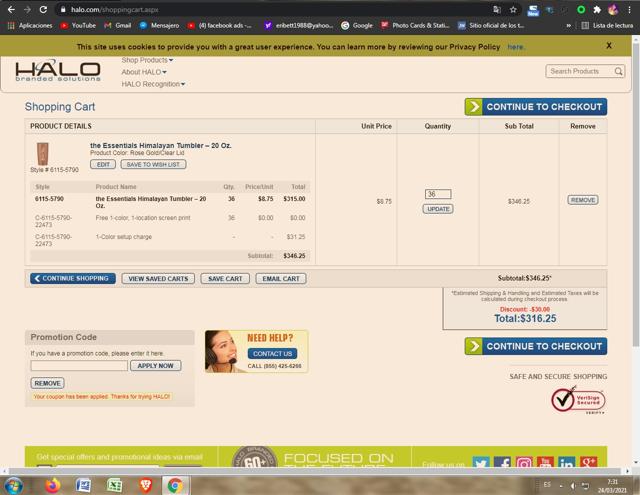Screen dimensions: 640x495
Task: Click the tumbler product thumbnail
Action: [x=42, y=153]
